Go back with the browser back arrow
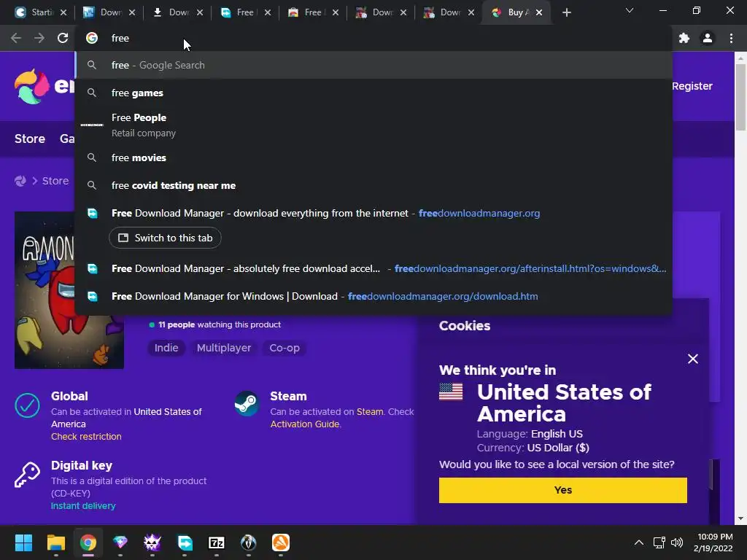The width and height of the screenshot is (747, 560). point(16,38)
